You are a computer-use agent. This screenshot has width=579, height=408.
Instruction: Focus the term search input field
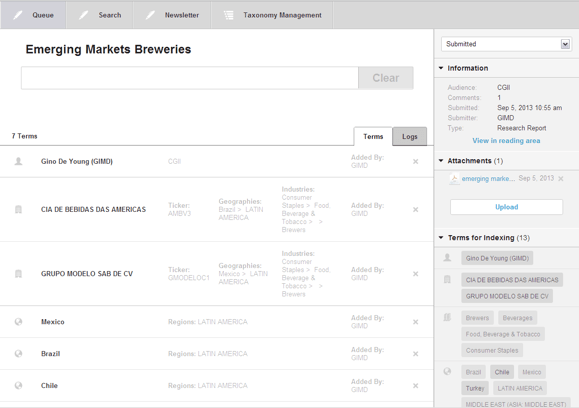click(190, 78)
